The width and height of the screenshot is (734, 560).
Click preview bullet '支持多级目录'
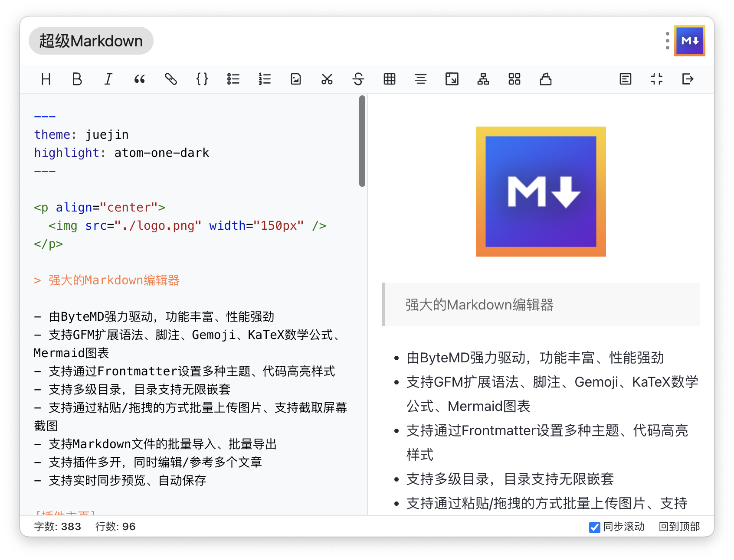(510, 479)
